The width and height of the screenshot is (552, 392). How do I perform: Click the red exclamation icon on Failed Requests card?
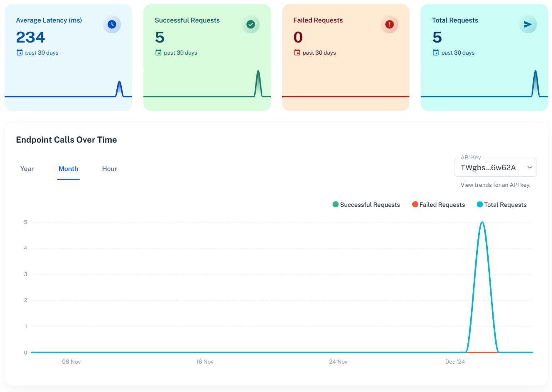point(389,25)
